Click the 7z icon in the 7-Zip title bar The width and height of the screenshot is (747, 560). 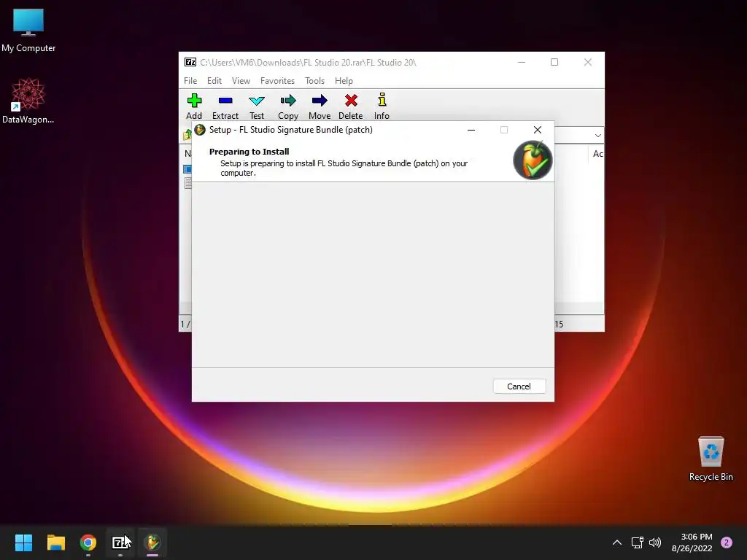(x=190, y=63)
